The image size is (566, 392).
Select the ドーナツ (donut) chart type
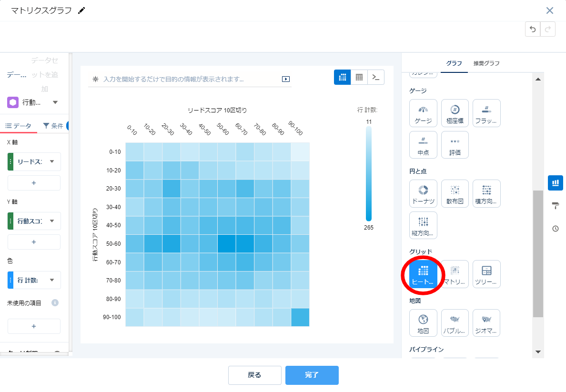(423, 193)
